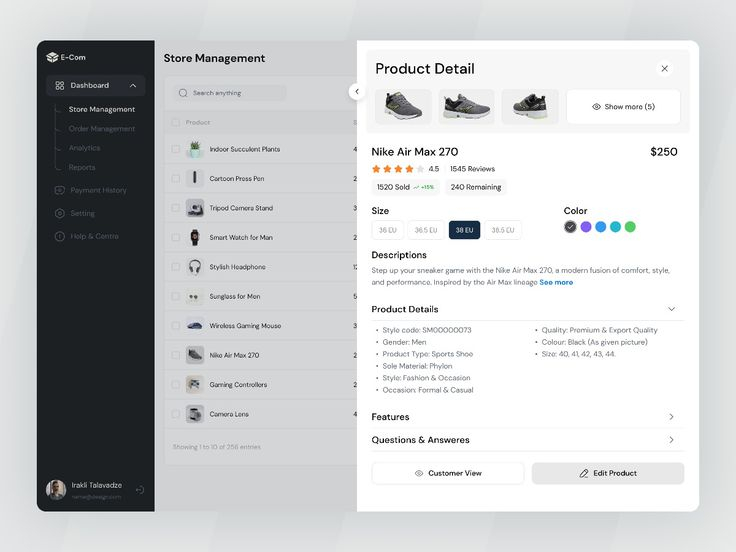Collapse the Dashboard menu chevron
This screenshot has width=736, height=552.
click(133, 85)
